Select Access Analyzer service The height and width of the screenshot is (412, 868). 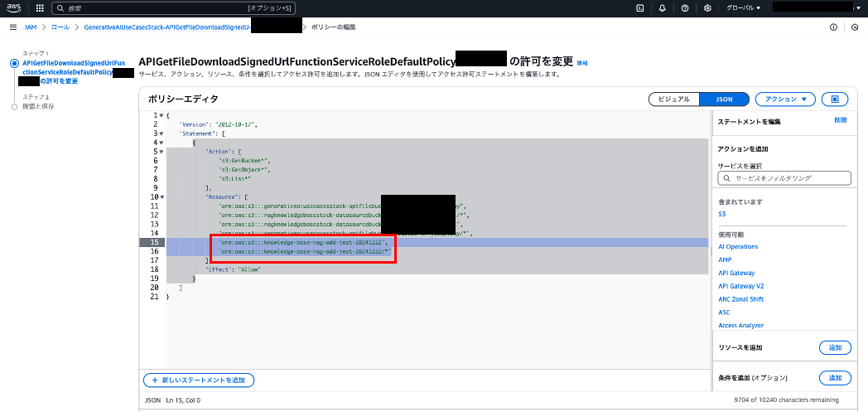(740, 326)
